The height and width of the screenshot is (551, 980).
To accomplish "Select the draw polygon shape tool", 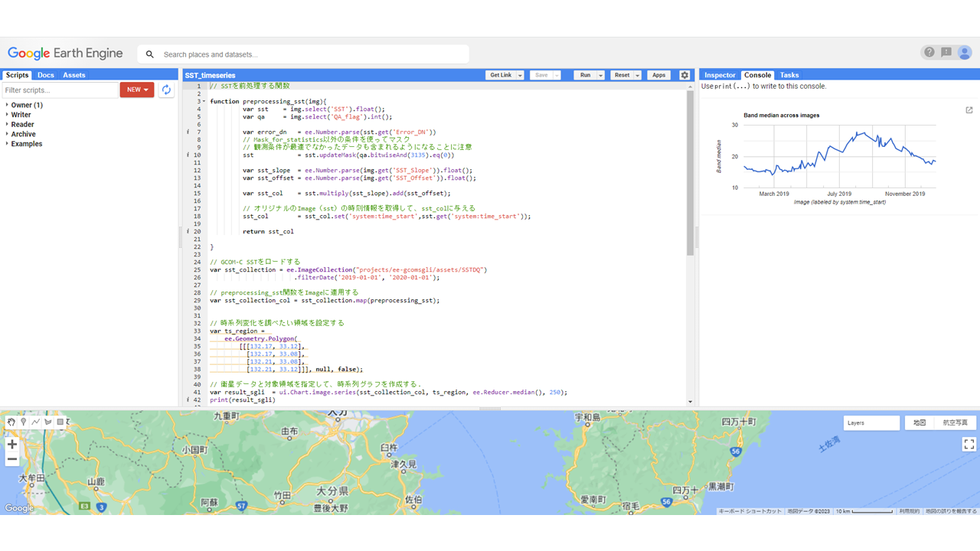I will [48, 422].
